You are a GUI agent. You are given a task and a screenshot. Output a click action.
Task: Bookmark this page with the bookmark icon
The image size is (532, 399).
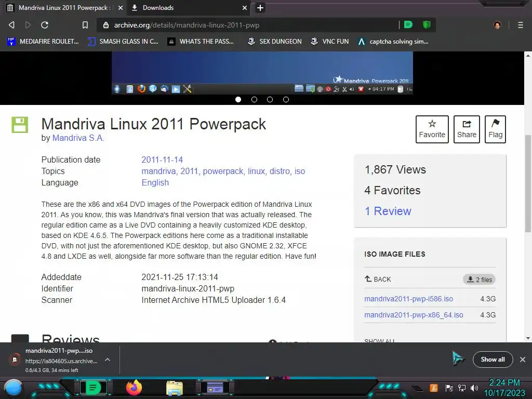(85, 25)
